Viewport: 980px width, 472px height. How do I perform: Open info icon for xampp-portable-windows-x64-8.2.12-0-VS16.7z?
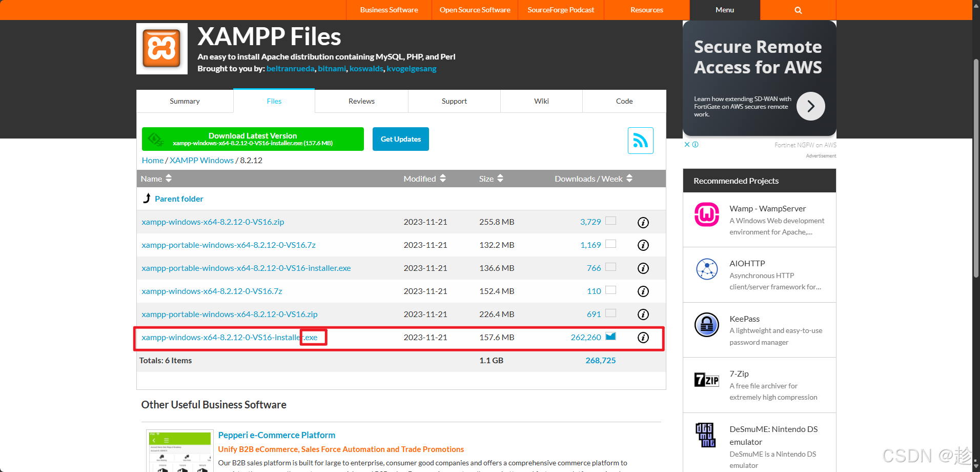point(643,245)
